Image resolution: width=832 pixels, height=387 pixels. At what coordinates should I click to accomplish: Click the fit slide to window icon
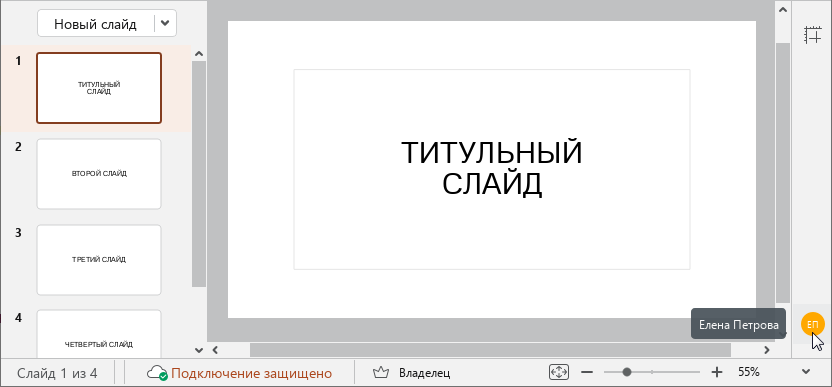click(559, 373)
